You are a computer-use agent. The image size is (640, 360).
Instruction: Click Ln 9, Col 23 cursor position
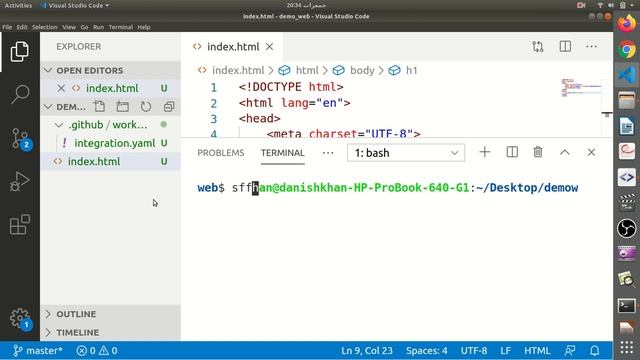[367, 351]
